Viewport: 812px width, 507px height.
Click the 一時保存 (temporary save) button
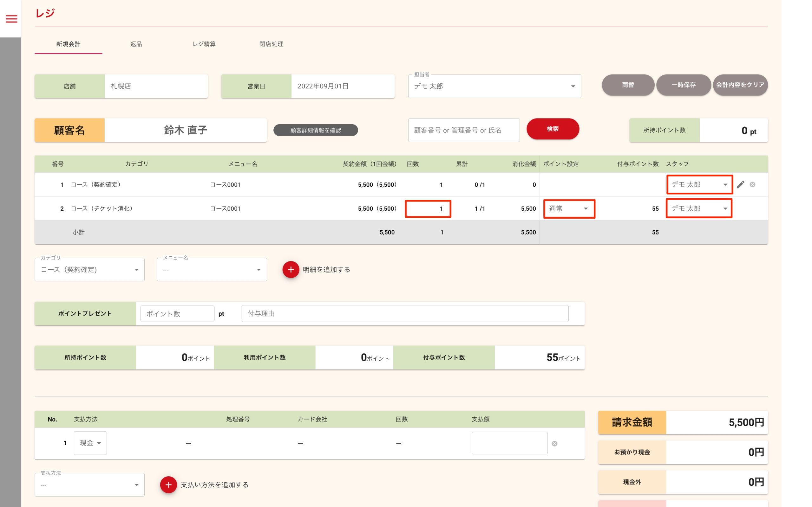point(683,85)
